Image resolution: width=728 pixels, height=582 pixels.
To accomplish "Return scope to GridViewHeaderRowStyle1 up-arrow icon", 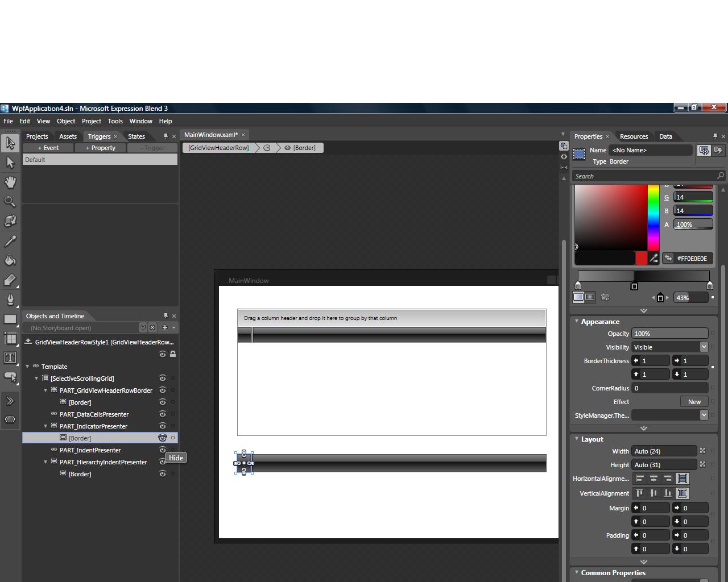I will pyautogui.click(x=28, y=342).
